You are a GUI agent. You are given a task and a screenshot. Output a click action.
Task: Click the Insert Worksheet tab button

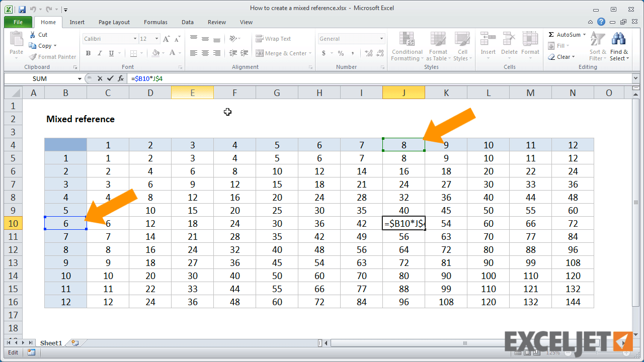[x=74, y=343]
